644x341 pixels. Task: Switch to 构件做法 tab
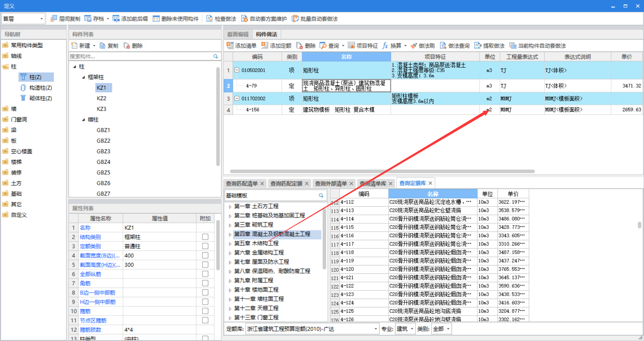267,34
